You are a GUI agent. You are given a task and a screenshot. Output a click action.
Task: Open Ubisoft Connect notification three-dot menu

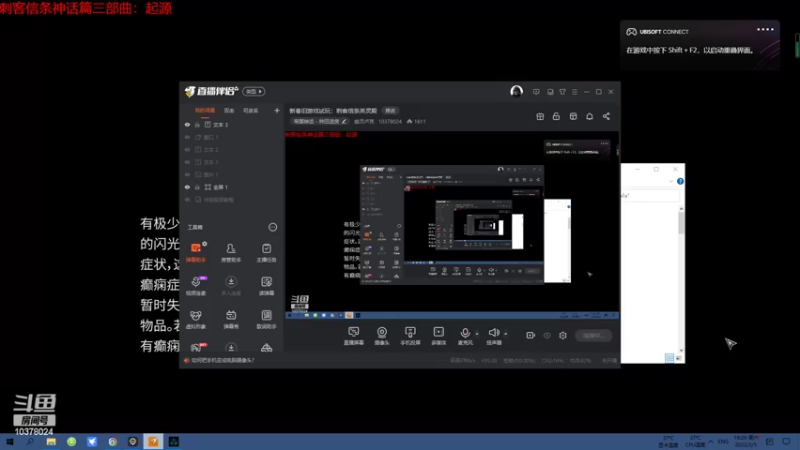[765, 30]
